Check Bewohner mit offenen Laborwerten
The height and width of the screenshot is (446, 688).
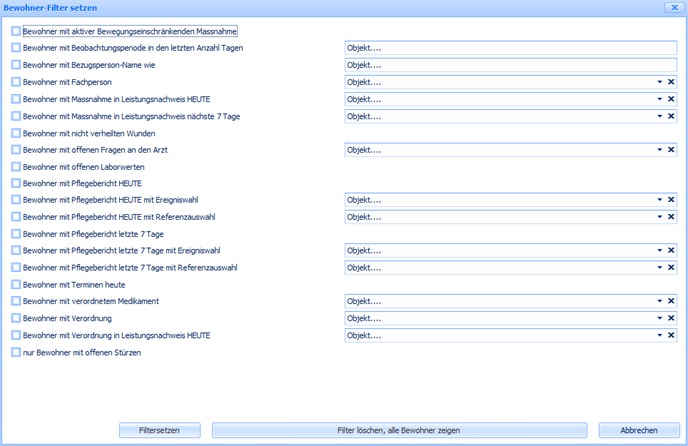[16, 167]
